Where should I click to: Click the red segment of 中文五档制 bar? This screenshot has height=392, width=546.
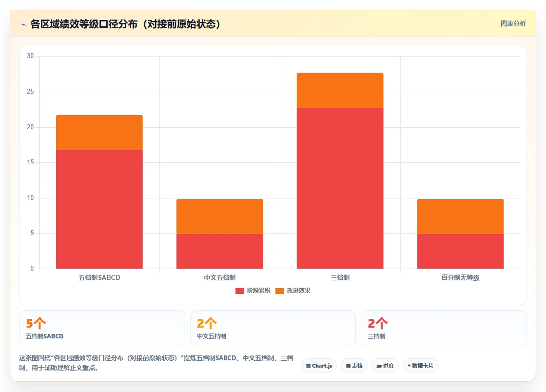[x=220, y=251]
